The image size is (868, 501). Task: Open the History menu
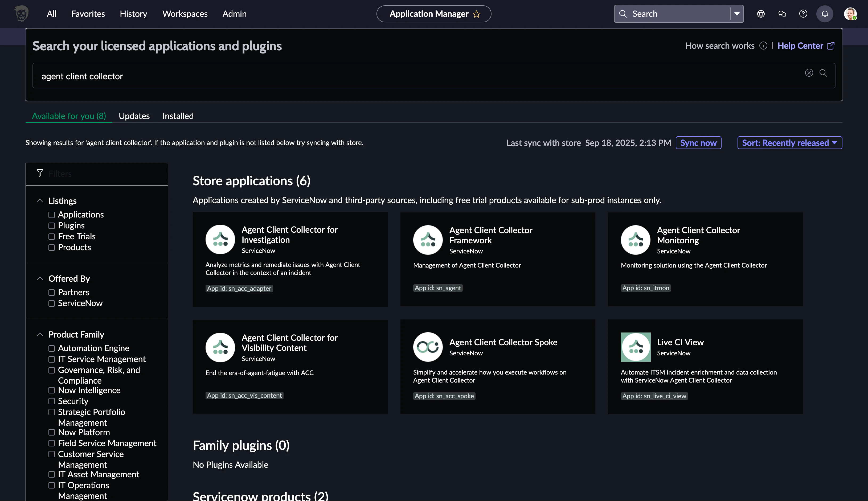click(x=134, y=14)
